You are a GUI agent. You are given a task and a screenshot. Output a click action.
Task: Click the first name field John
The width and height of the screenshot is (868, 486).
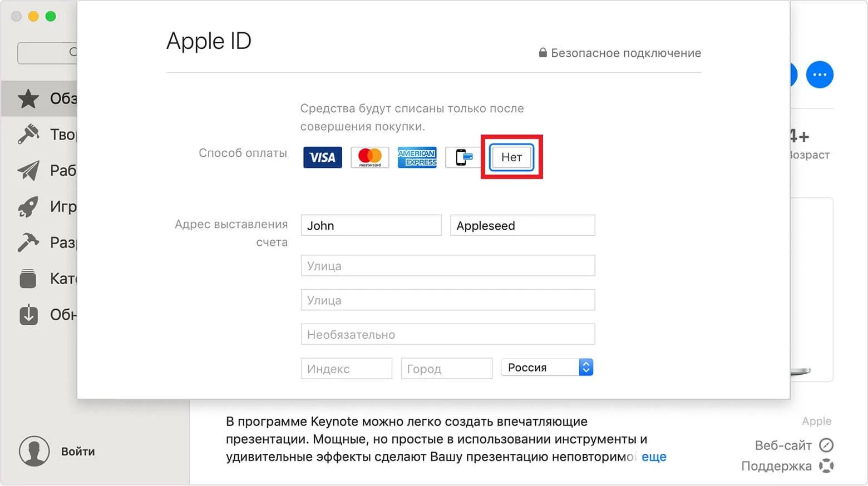tap(371, 225)
